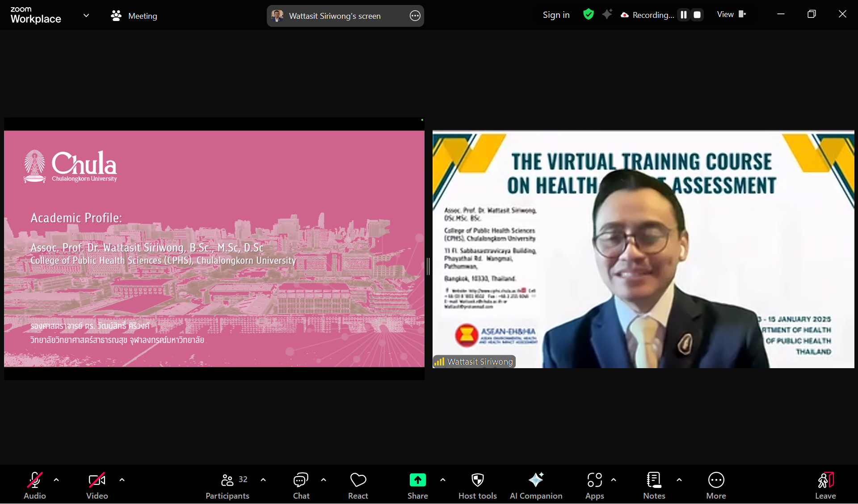Click the Sign in link
The height and width of the screenshot is (504, 858).
(x=556, y=15)
